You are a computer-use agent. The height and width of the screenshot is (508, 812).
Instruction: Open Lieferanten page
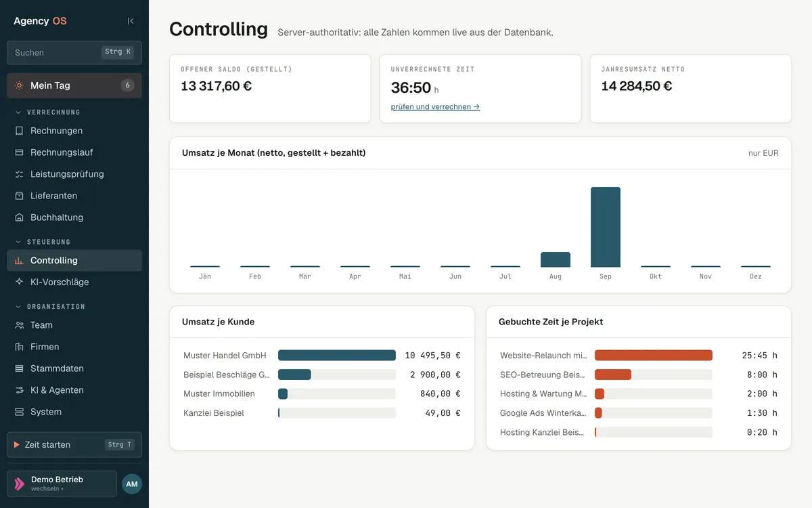pyautogui.click(x=74, y=196)
